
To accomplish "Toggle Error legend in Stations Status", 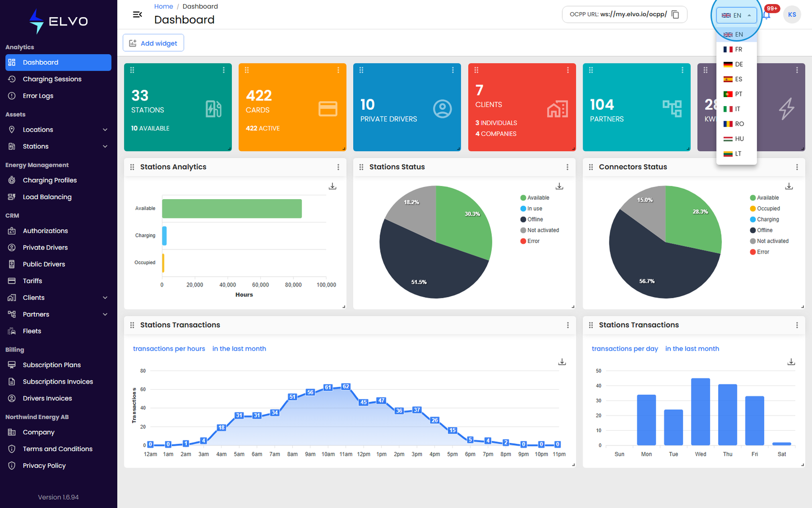I will [530, 241].
